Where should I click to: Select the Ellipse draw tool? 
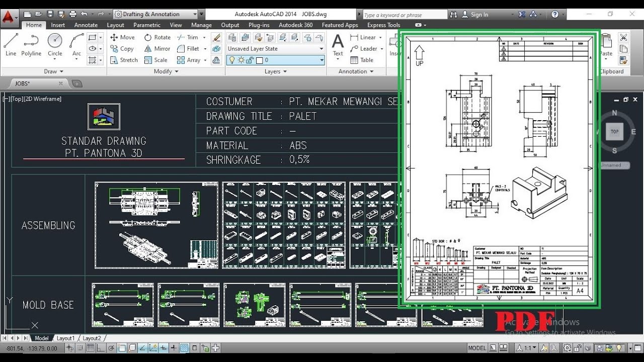pos(92,49)
